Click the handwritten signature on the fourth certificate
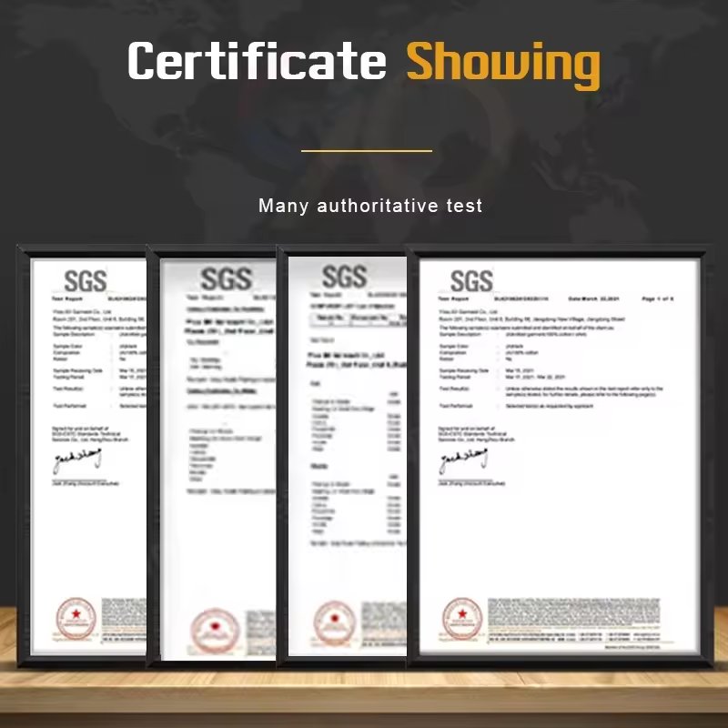The height and width of the screenshot is (728, 728). coord(463,460)
